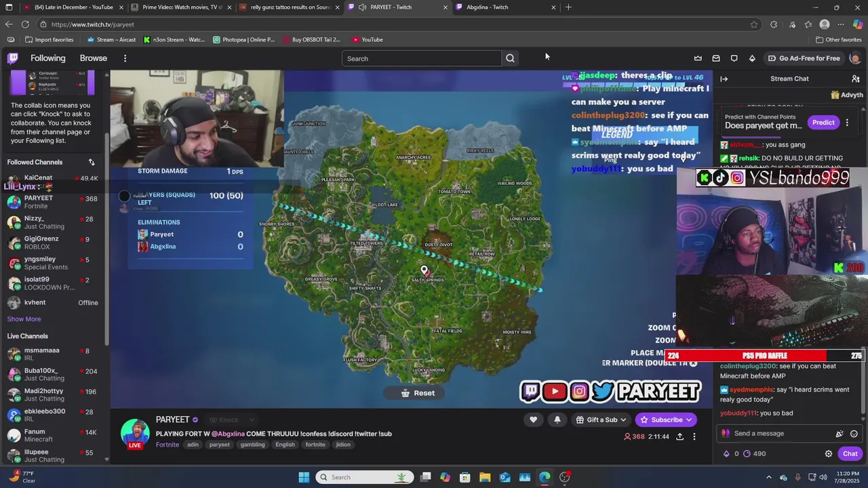This screenshot has height=488, width=868.
Task: Open prediction options three-dot menu
Action: 847,123
